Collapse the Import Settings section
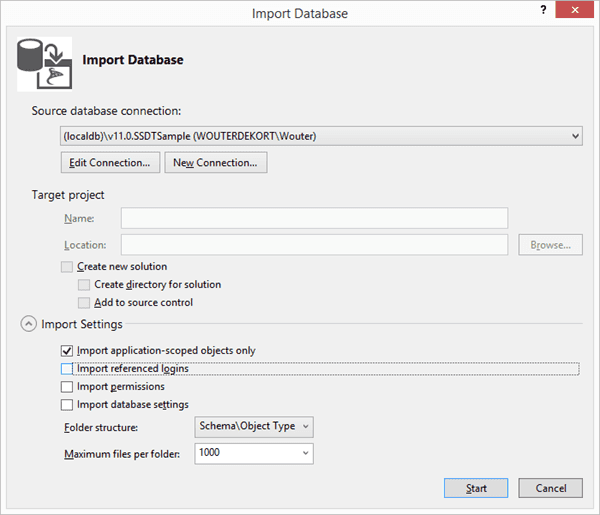 pos(29,324)
